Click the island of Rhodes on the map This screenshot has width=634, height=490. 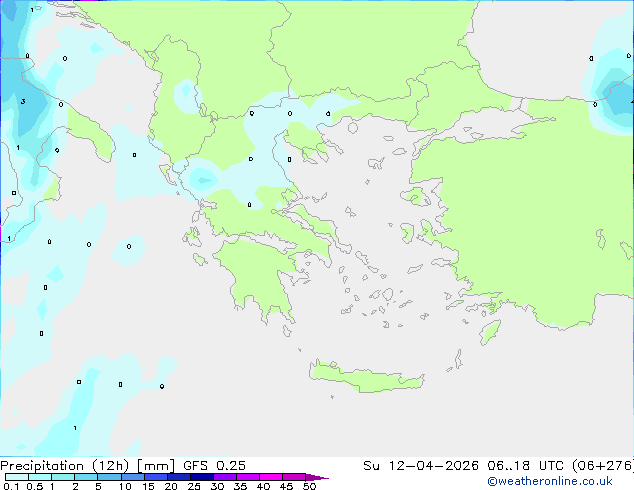[490, 332]
